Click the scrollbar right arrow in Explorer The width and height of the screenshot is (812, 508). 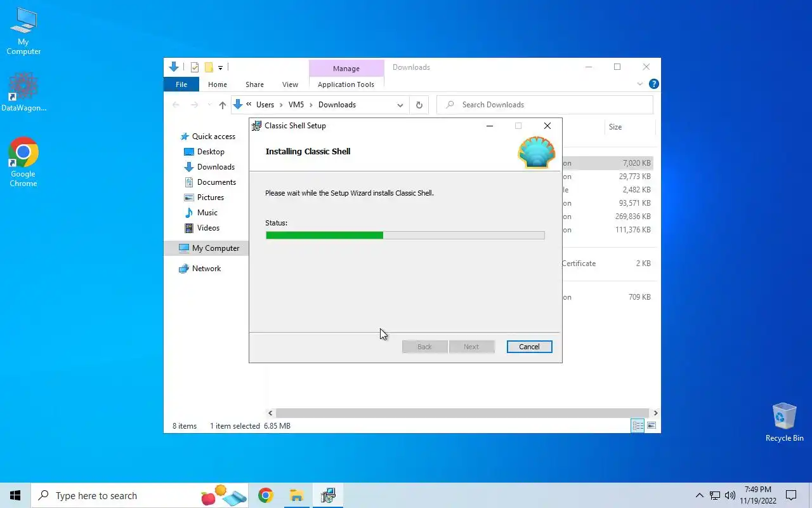click(655, 413)
